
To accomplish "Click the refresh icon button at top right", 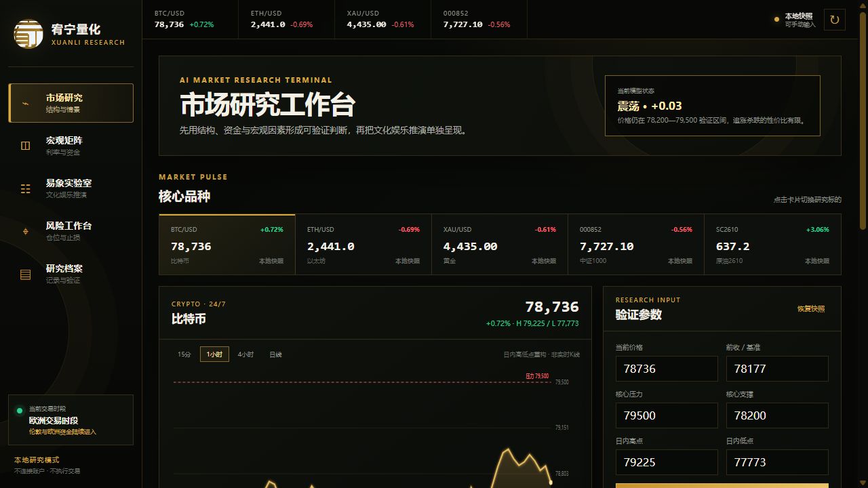I will tap(835, 20).
